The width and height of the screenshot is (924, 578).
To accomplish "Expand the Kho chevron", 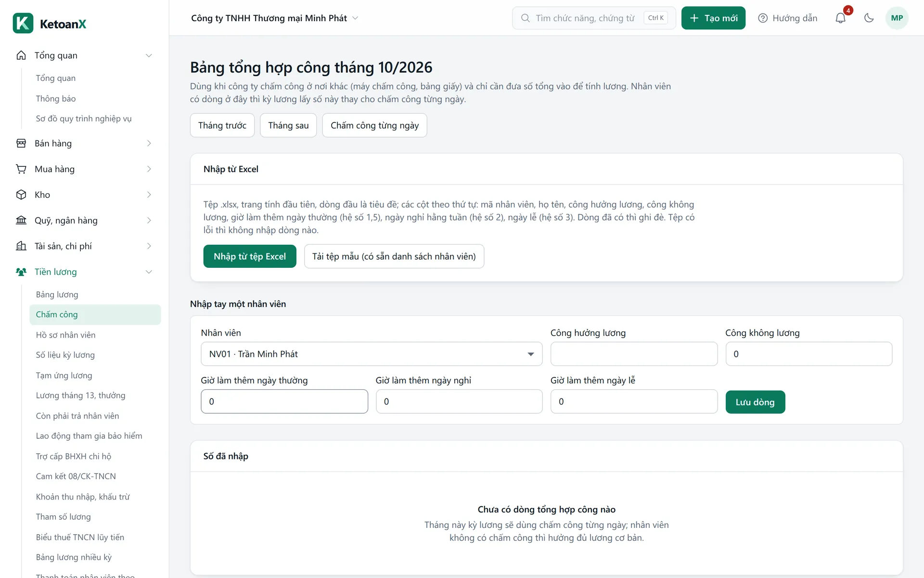I will pyautogui.click(x=149, y=195).
